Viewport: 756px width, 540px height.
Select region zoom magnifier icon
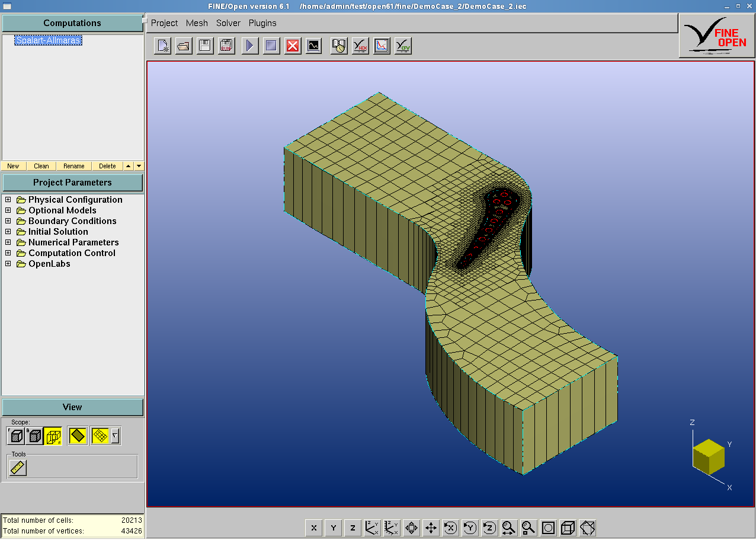pyautogui.click(x=529, y=528)
